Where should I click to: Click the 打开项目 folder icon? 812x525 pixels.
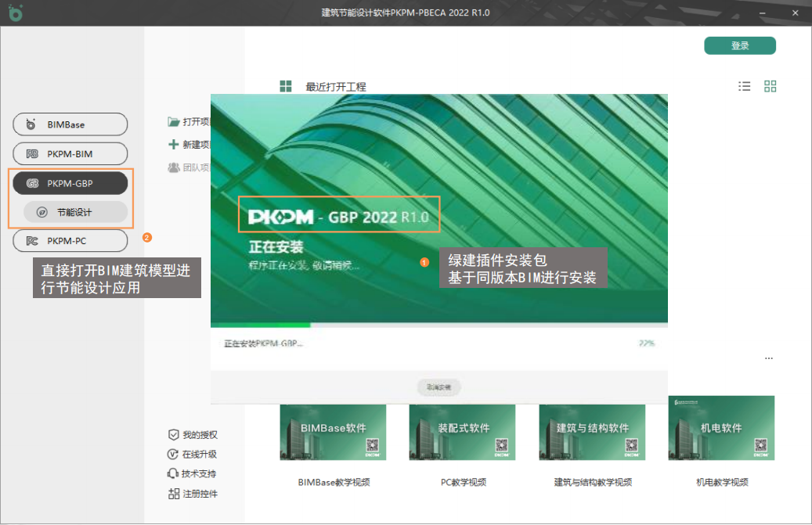[x=174, y=122]
